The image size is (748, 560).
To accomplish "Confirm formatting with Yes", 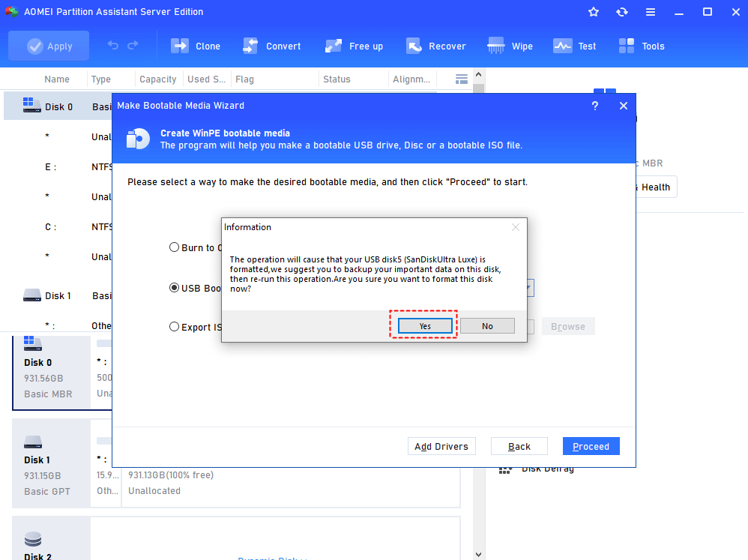I will click(x=425, y=326).
